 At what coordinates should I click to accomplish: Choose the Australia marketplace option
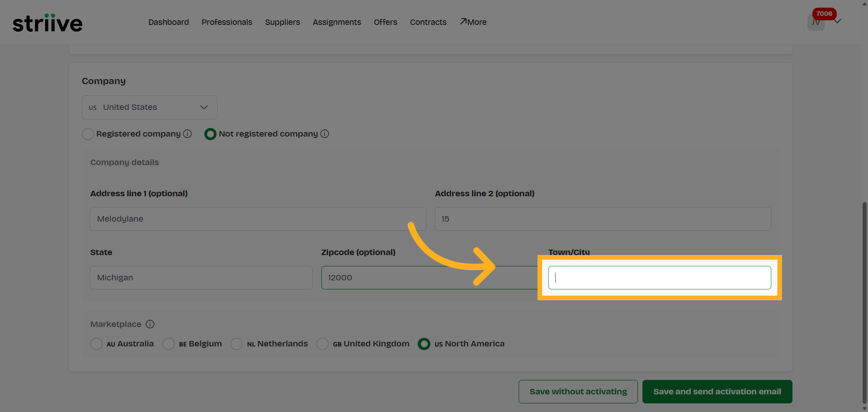coord(96,344)
